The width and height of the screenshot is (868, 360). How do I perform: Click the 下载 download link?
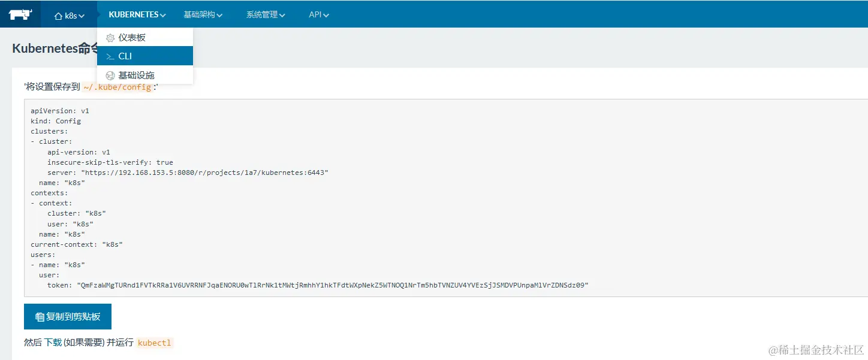(x=54, y=343)
